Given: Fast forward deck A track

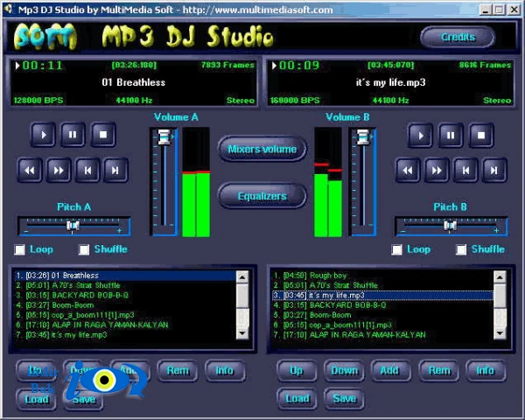Looking at the screenshot, I should (59, 170).
